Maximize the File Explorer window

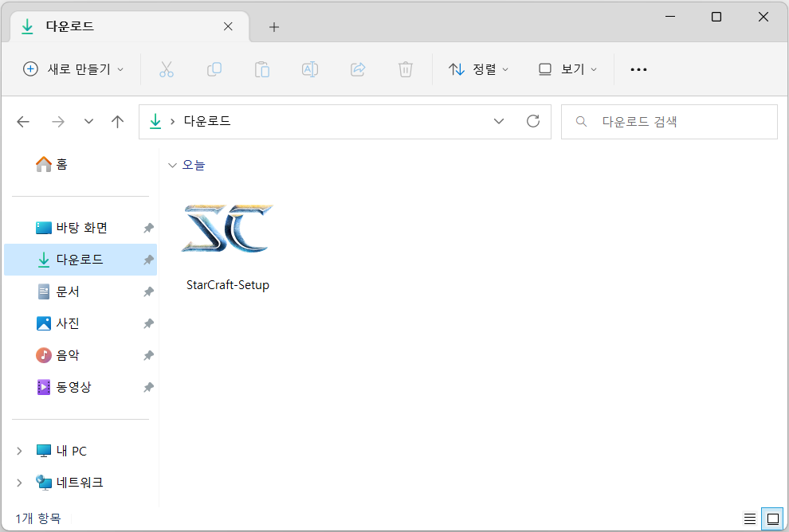point(716,17)
